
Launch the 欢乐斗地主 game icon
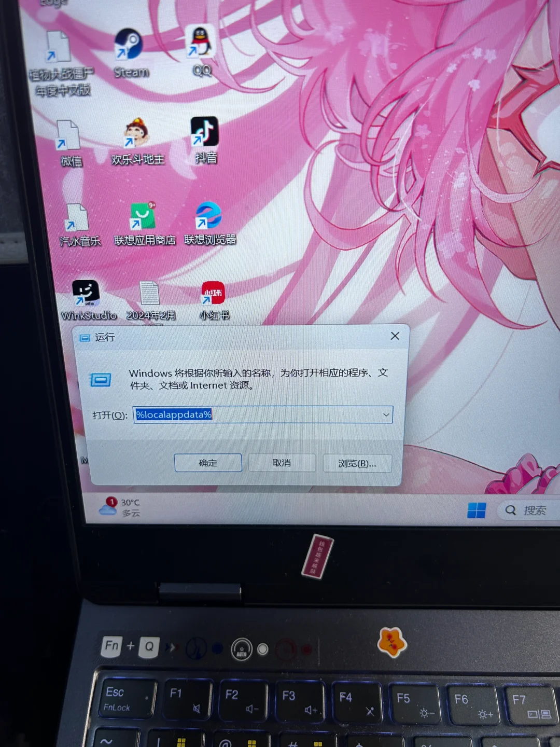tap(137, 142)
